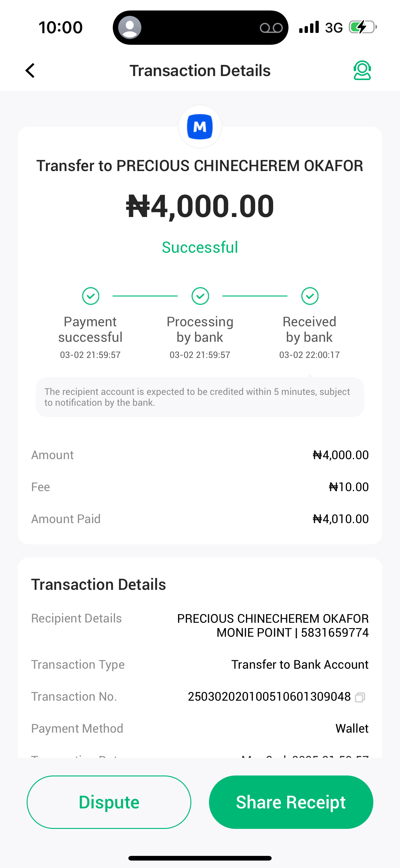Tap the Amount Paid ₦4,010.00 row

(200, 519)
